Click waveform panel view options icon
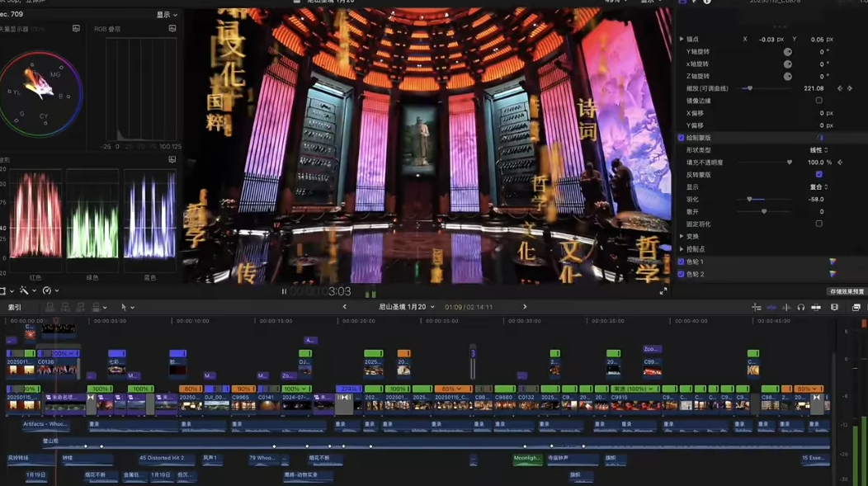Viewport: 868px width, 486px height. click(172, 159)
